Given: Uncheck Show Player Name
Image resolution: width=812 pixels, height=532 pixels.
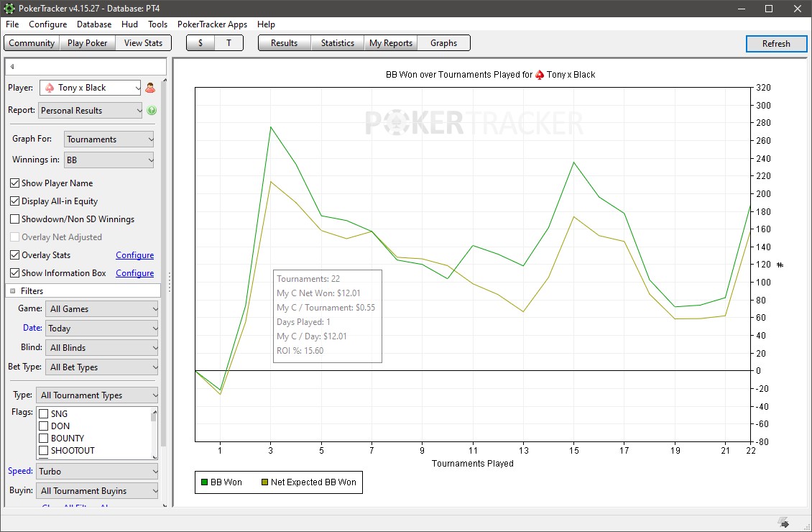Looking at the screenshot, I should pyautogui.click(x=15, y=183).
